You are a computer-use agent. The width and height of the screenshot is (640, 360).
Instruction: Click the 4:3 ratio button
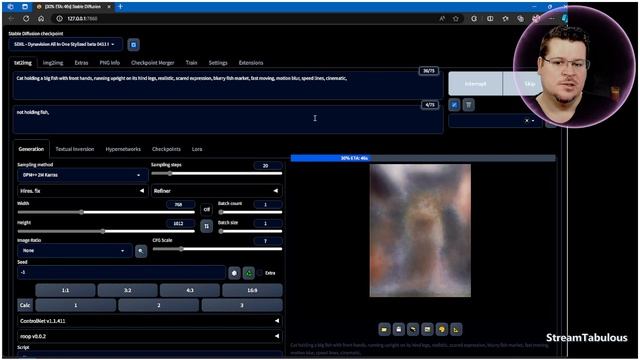pos(190,290)
